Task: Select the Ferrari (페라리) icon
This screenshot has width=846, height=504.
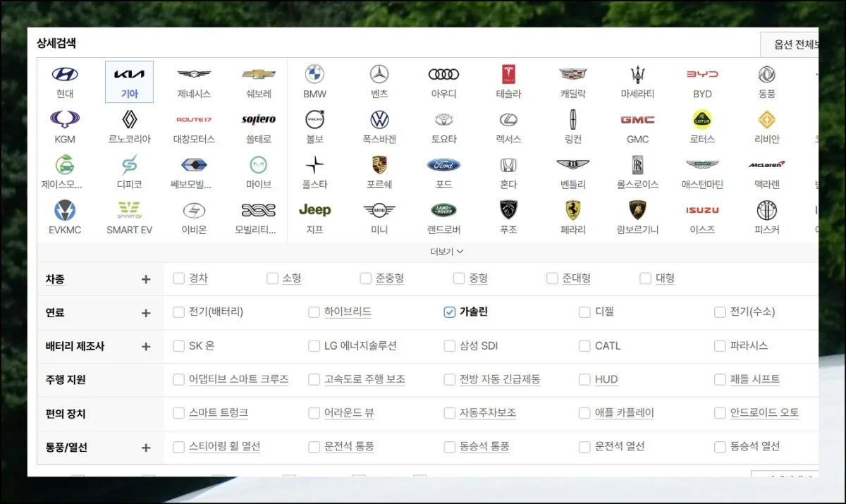Action: pyautogui.click(x=572, y=210)
